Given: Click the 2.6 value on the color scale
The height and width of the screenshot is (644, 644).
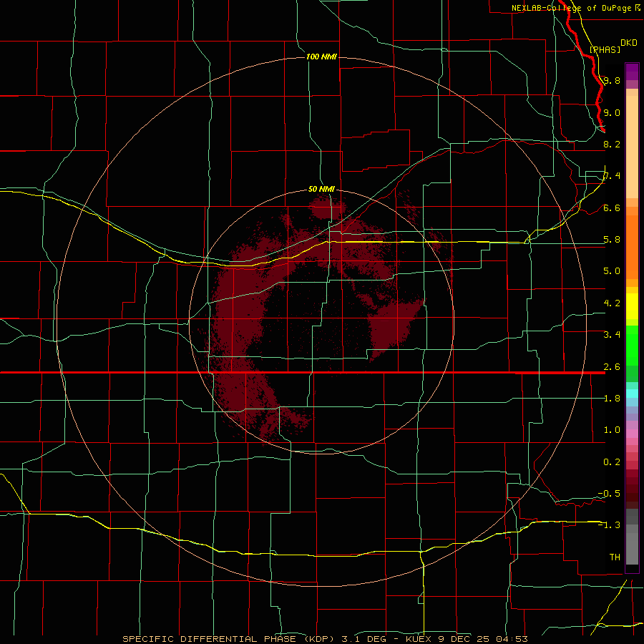Looking at the screenshot, I should click(x=612, y=367).
